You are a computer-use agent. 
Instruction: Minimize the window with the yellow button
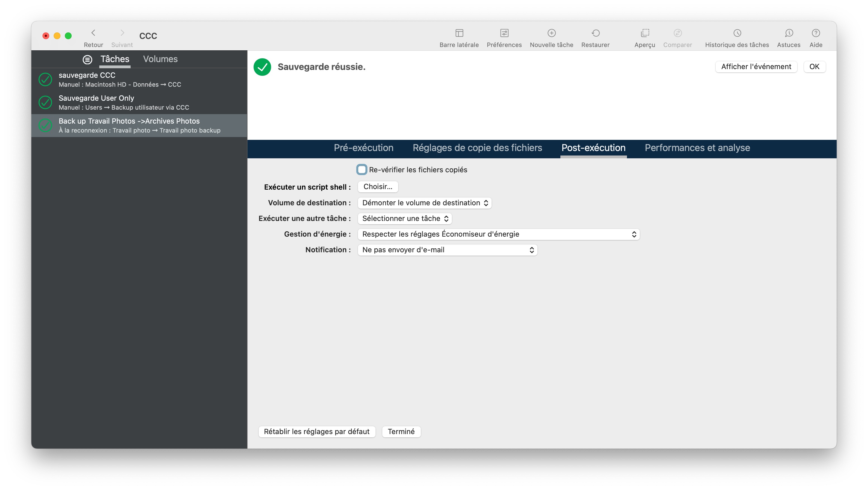(57, 36)
